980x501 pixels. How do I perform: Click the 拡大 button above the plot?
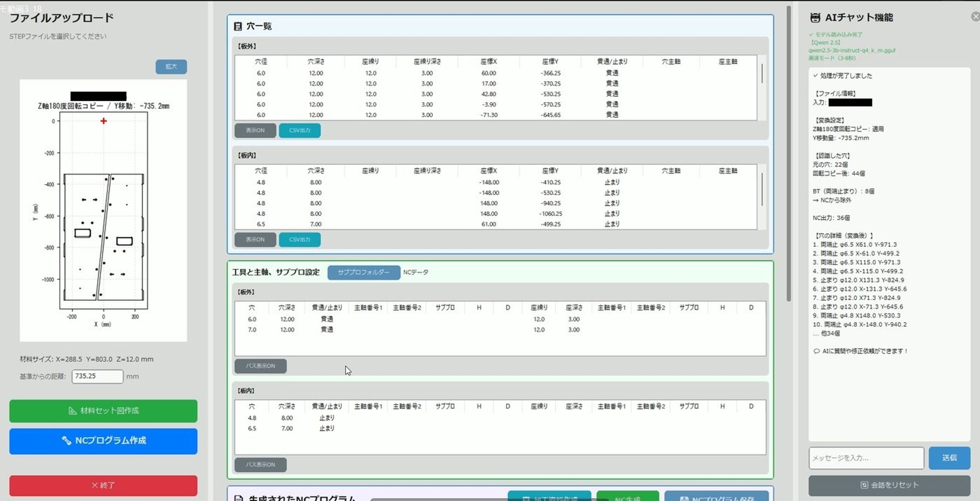(171, 67)
